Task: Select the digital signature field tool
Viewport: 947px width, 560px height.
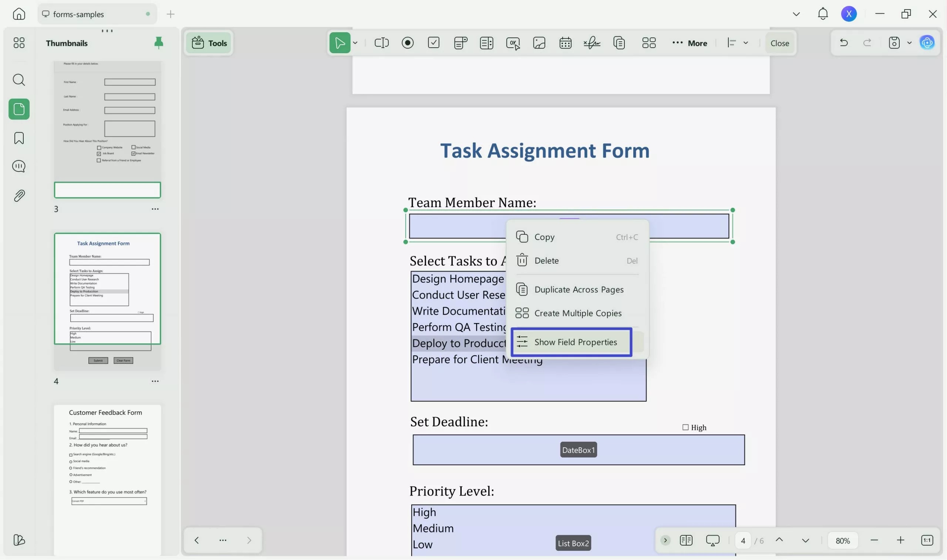Action: point(591,43)
